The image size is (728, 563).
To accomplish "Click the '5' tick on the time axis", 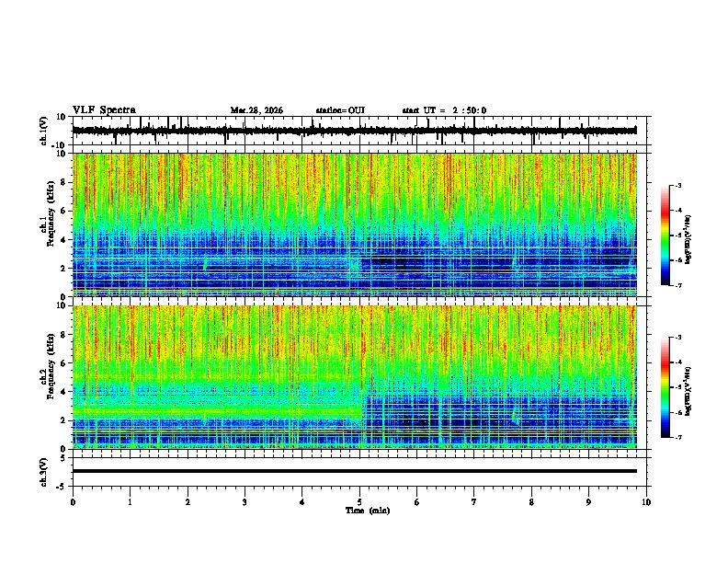I will coord(359,502).
